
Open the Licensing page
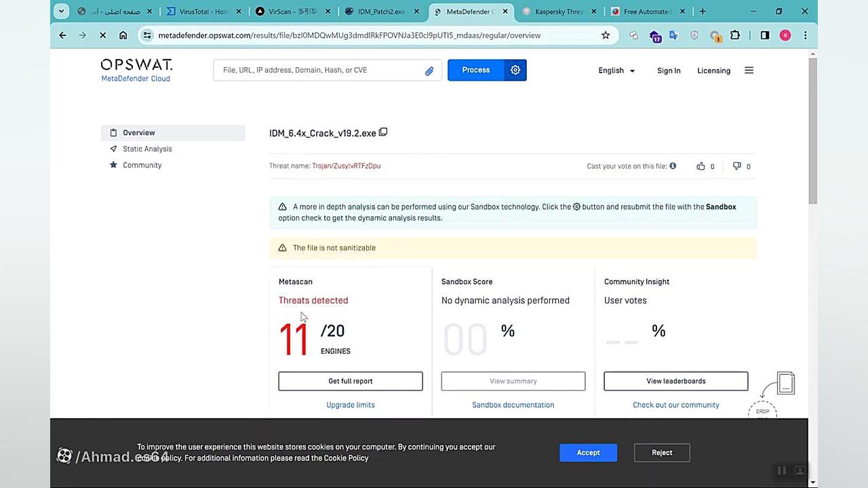[713, 70]
